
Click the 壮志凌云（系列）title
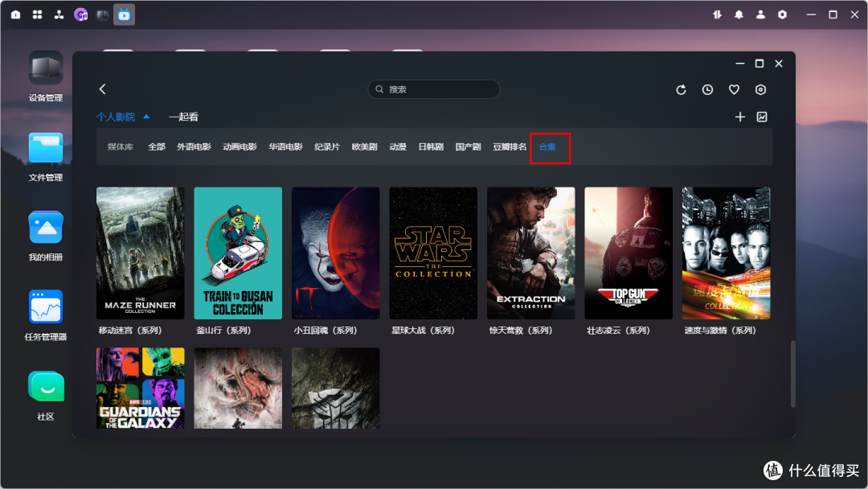618,331
